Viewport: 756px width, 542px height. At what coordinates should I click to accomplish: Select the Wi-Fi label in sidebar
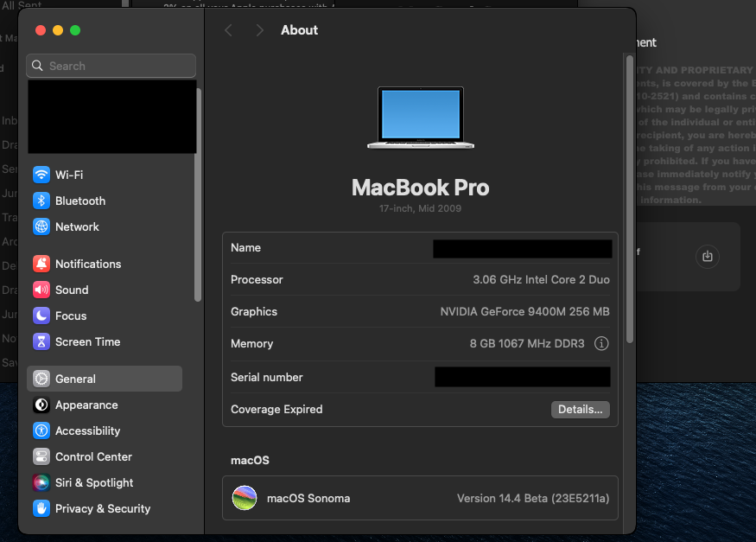click(x=69, y=175)
